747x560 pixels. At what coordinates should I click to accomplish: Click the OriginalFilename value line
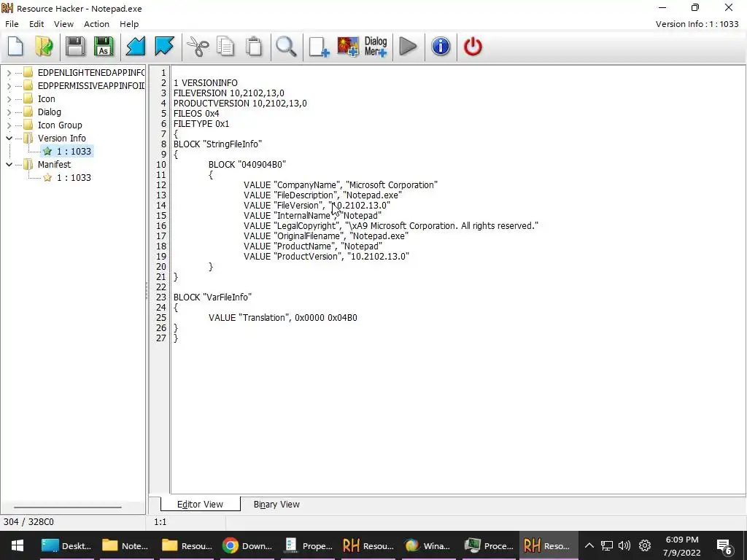click(326, 236)
